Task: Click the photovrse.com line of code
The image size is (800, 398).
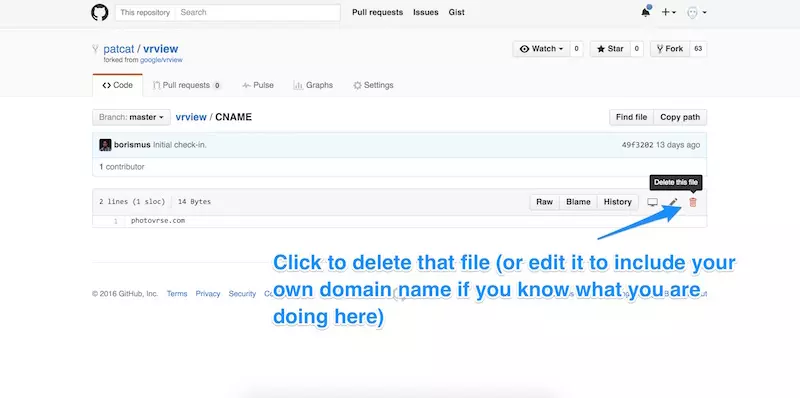Action: (158, 221)
